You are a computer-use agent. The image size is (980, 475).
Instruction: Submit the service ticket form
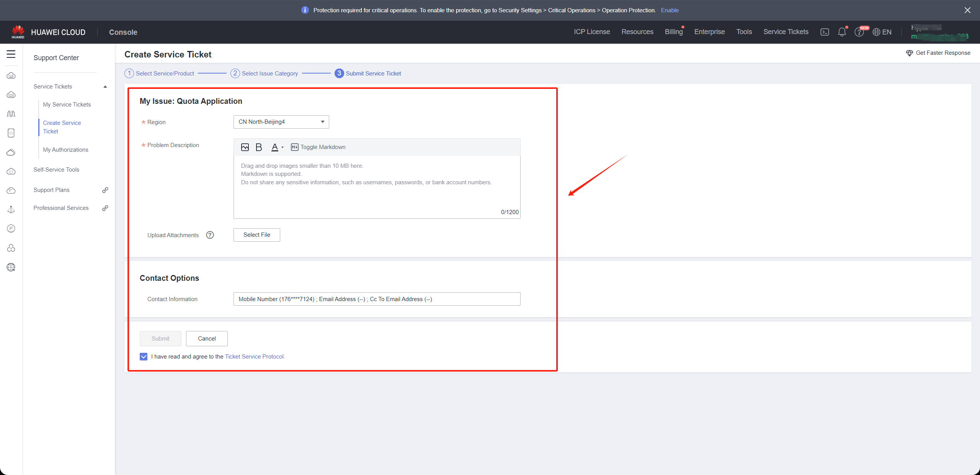pyautogui.click(x=160, y=338)
